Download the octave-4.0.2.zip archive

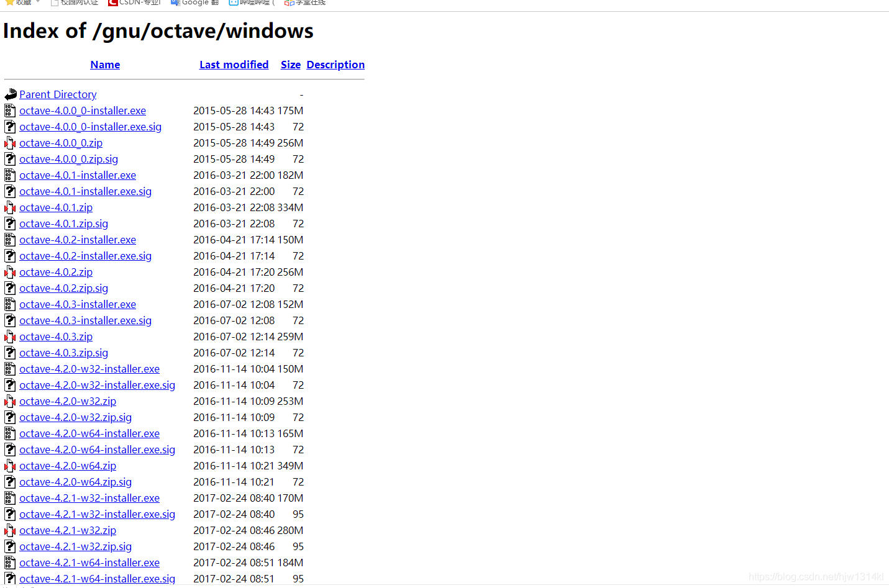pos(56,272)
